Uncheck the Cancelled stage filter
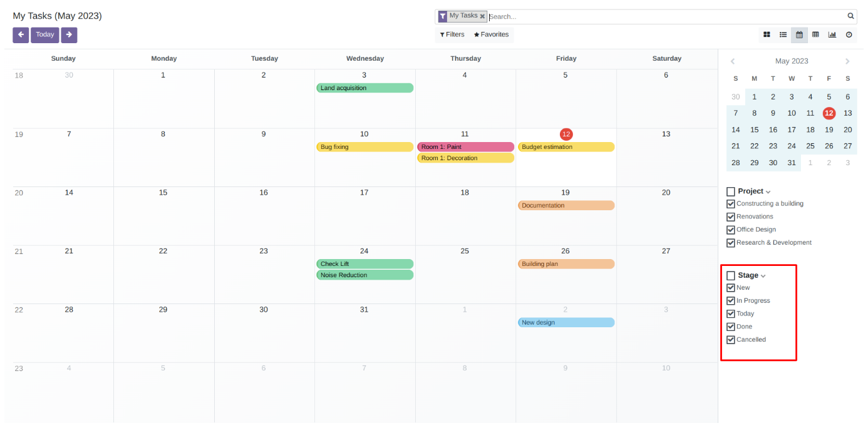 [x=731, y=340]
